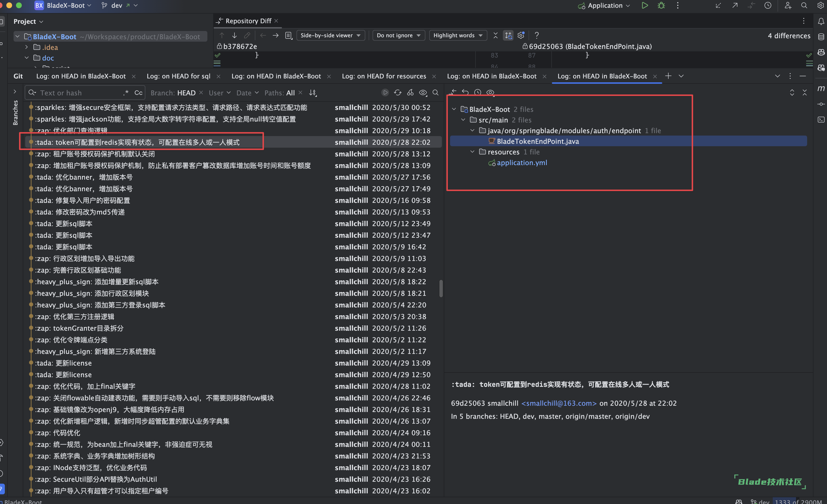Screen dimensions: 827x504
Task: Open Side-by-side viewer dropdown
Action: point(330,35)
